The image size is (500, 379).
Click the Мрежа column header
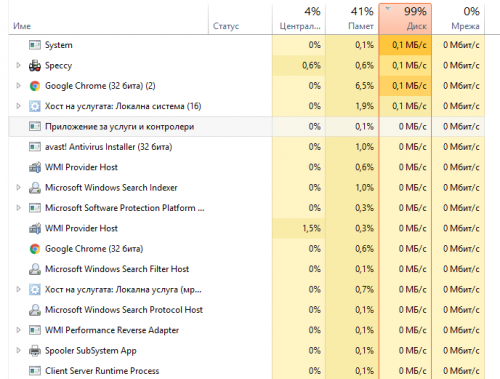pos(458,19)
